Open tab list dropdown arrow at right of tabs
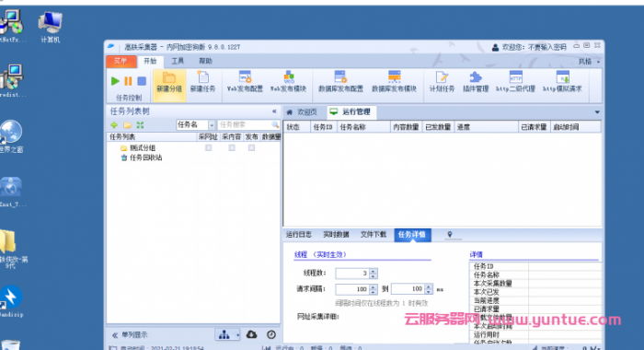The image size is (644, 350). 597,111
